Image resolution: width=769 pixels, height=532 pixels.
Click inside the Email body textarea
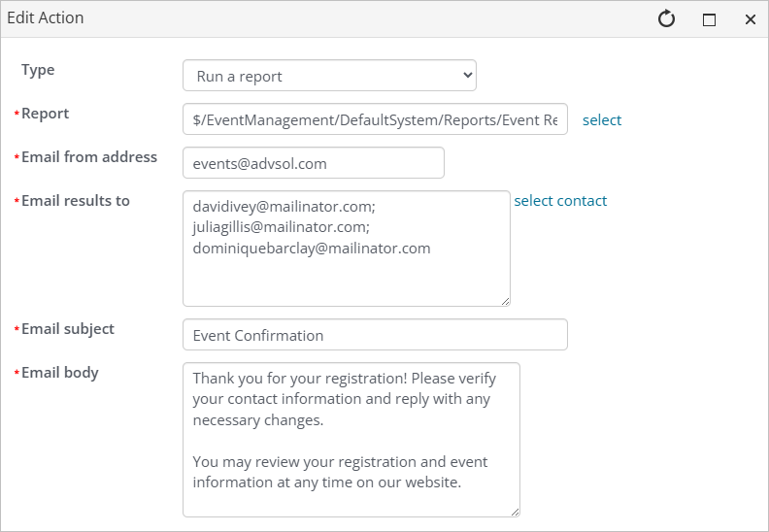351,440
